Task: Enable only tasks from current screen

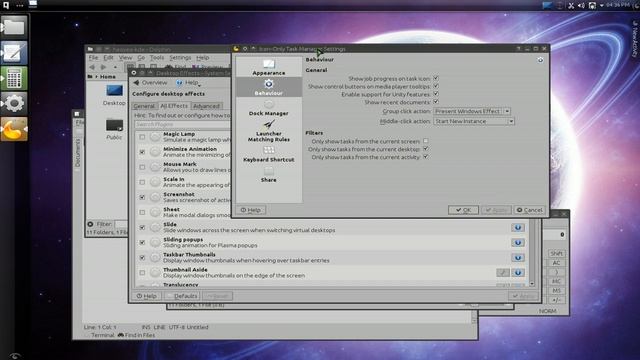Action: tap(425, 141)
